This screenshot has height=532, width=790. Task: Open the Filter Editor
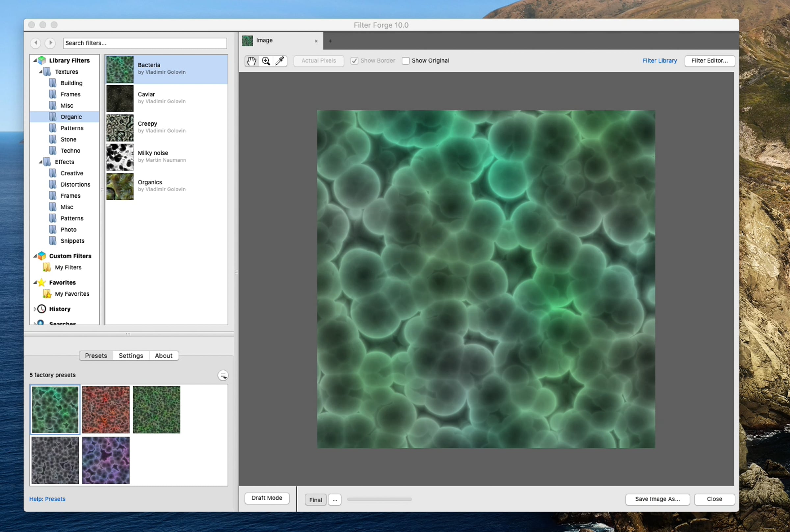pos(710,61)
